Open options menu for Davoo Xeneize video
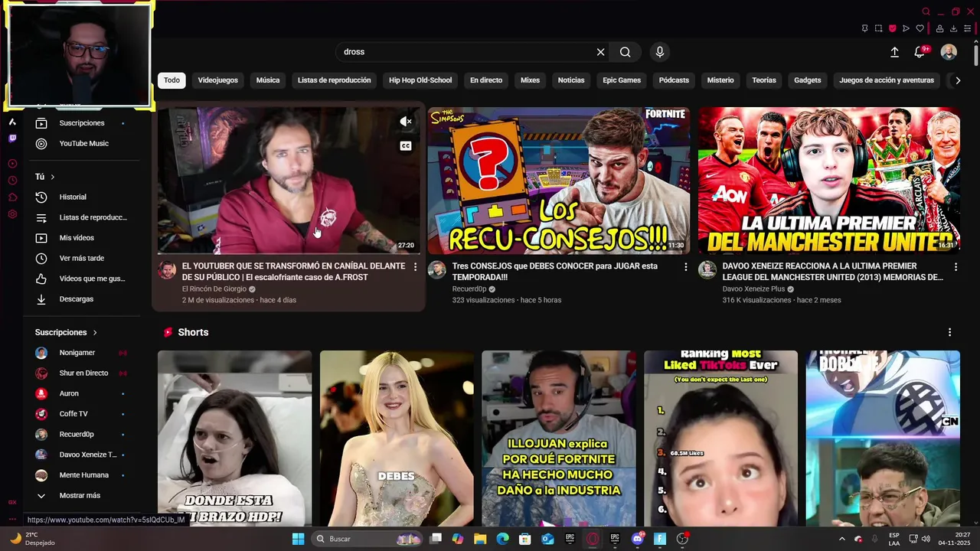The width and height of the screenshot is (980, 551). point(955,267)
